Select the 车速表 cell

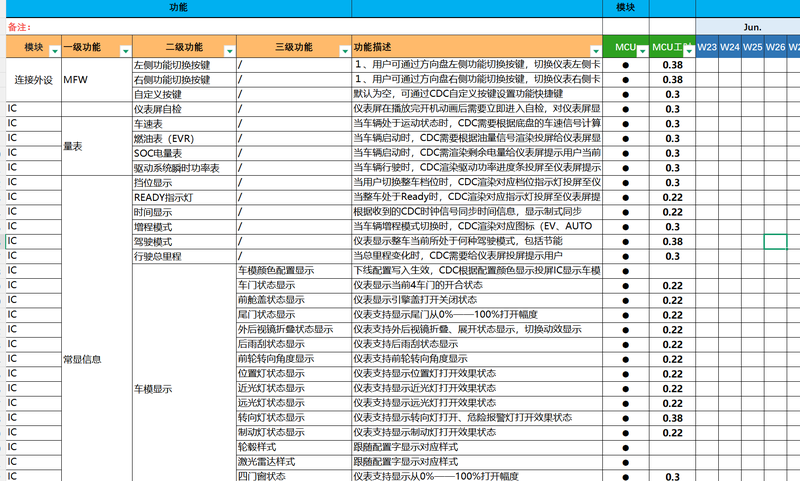pos(184,124)
